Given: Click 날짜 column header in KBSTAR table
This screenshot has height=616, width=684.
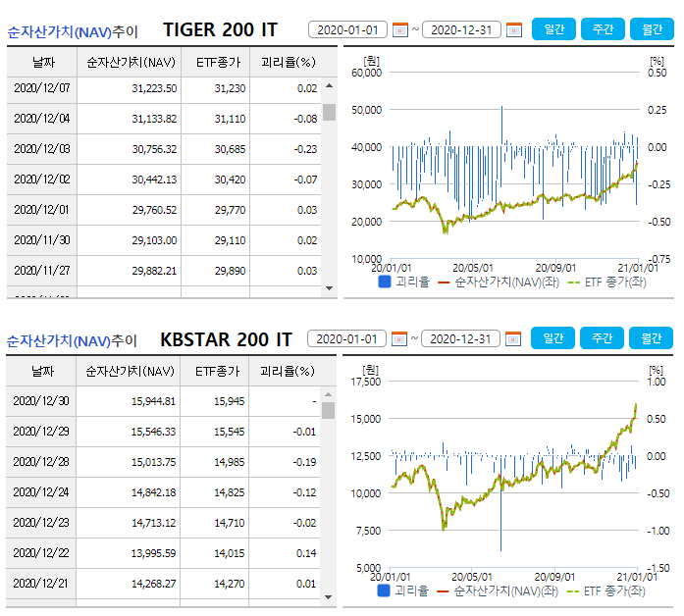Looking at the screenshot, I should point(41,372).
